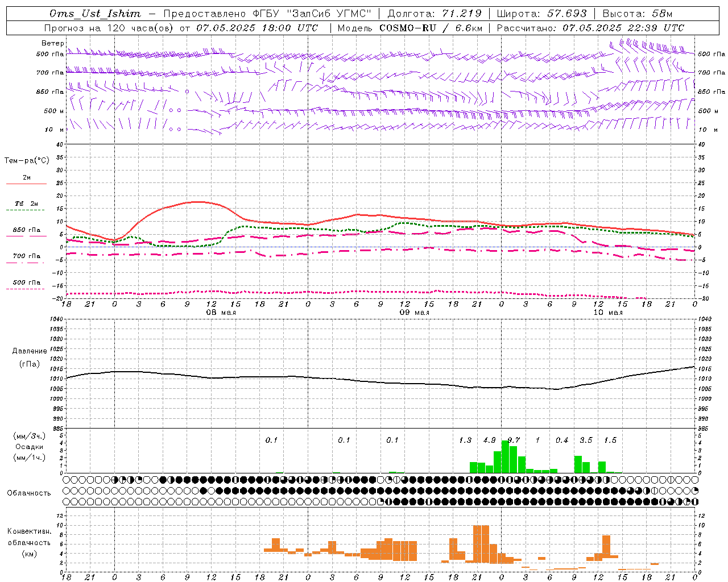Image resolution: width=728 pixels, height=582 pixels.
Task: Click the Тем-ра(°C) axis title
Action: coord(27,161)
